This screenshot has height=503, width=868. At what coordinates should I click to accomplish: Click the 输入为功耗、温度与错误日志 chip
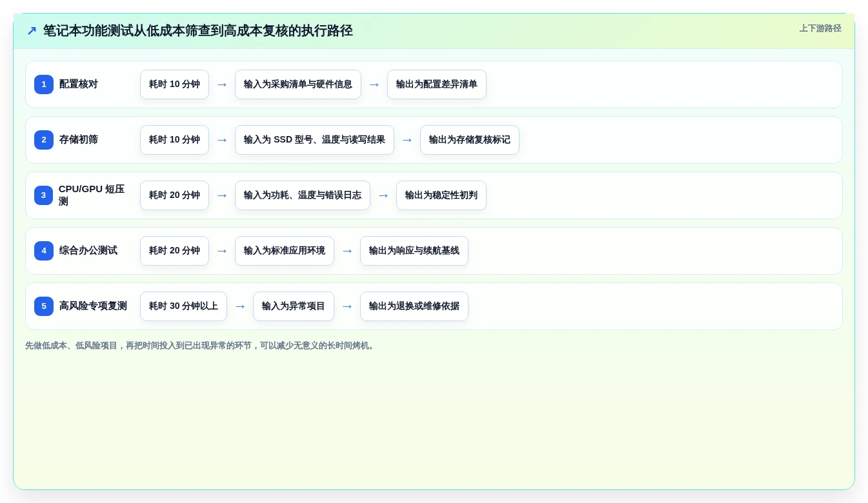pos(303,195)
